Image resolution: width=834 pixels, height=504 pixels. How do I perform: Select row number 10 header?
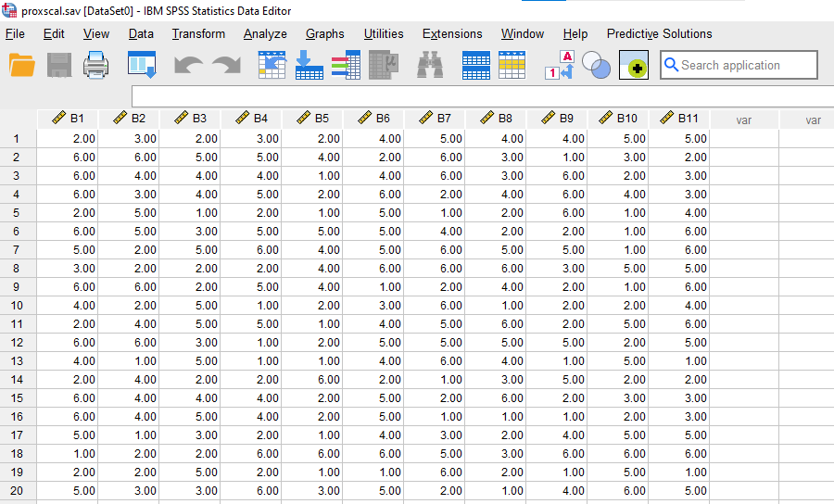tap(16, 306)
